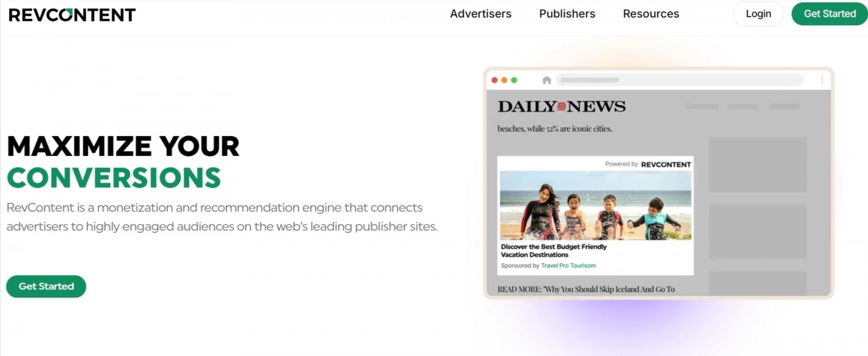This screenshot has height=356, width=868.
Task: Click the beaches and iconic cities text
Action: click(555, 129)
